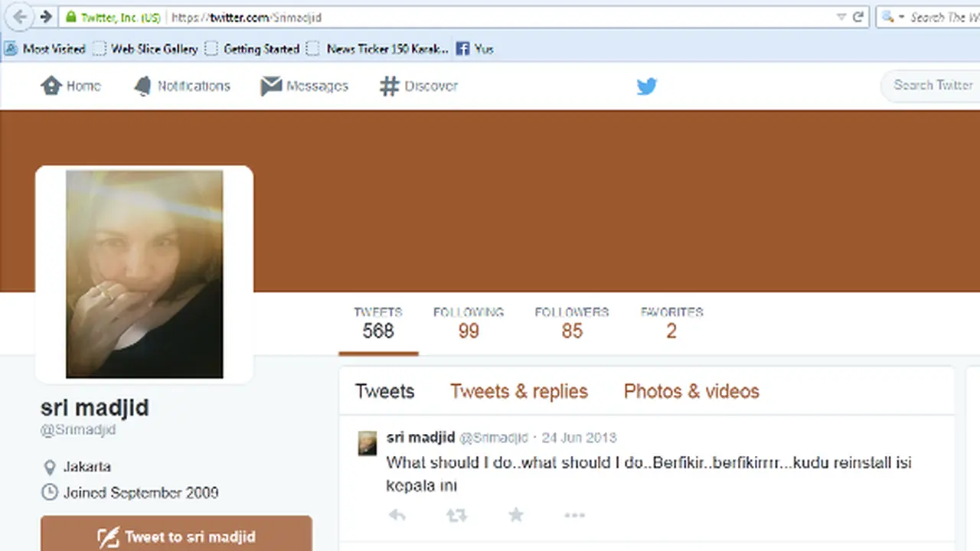Open the Web Slice Gallery bookmark
This screenshot has width=980, height=551.
(145, 49)
